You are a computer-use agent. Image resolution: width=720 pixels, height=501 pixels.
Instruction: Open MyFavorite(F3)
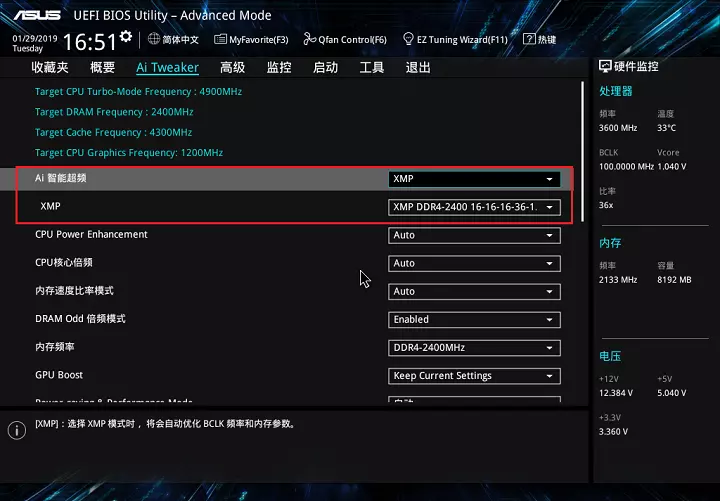click(x=251, y=39)
